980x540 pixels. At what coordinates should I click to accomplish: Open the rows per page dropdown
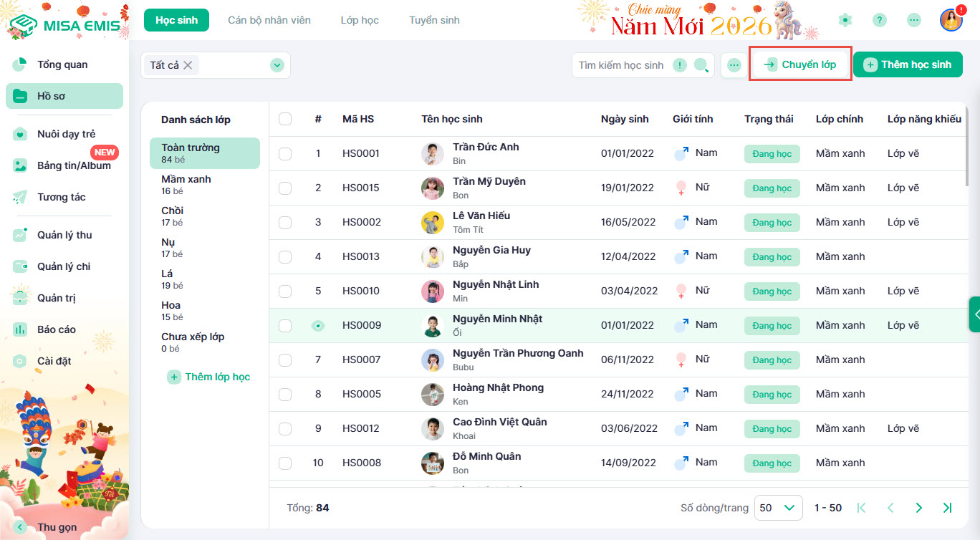tap(778, 508)
